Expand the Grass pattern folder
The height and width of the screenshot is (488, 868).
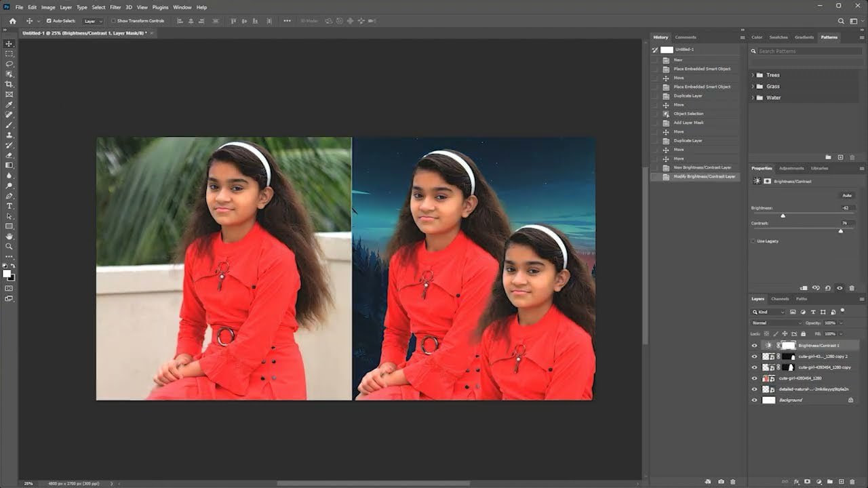pyautogui.click(x=753, y=86)
